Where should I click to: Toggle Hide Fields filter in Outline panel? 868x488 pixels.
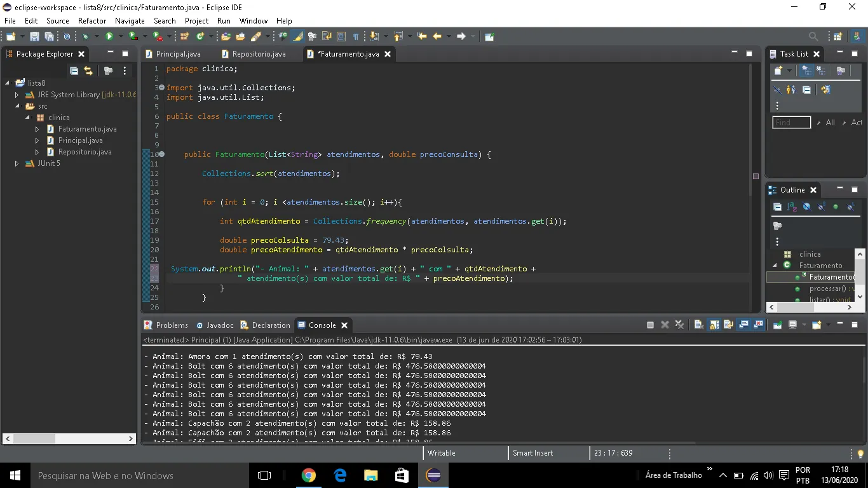(807, 207)
